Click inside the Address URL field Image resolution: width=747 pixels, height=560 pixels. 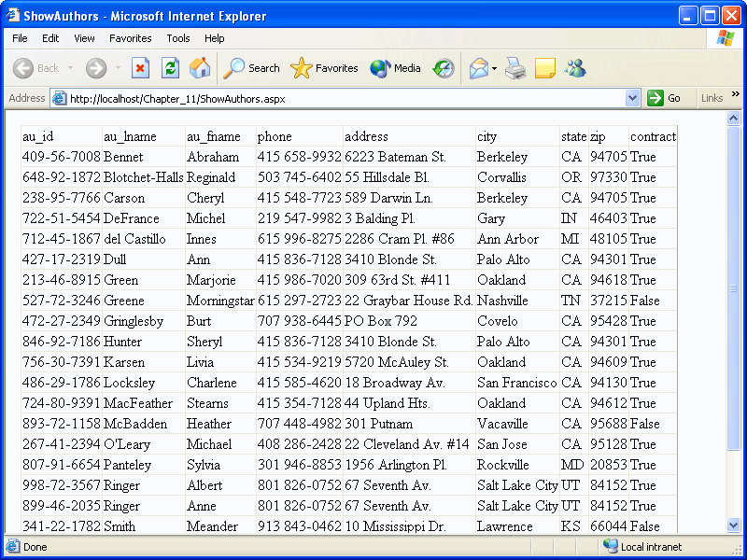(345, 98)
